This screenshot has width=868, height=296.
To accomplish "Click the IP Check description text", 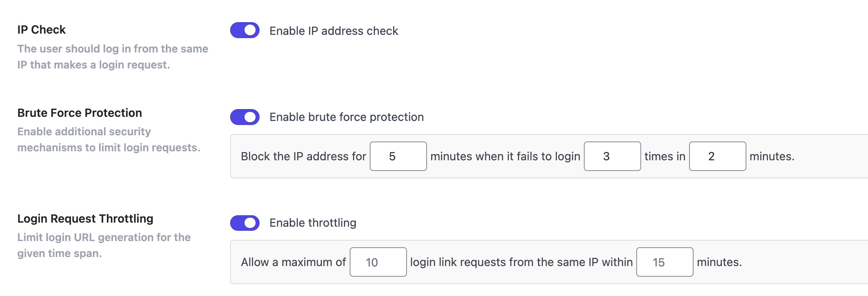I will (113, 57).
